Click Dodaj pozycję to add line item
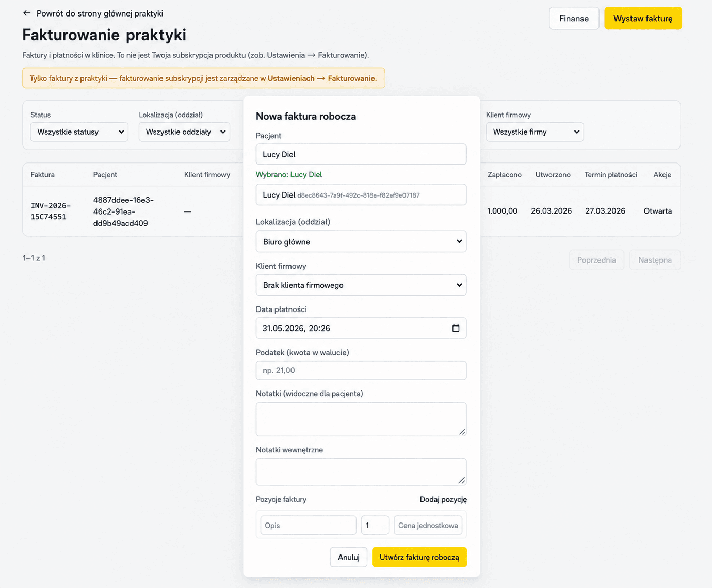The height and width of the screenshot is (588, 712). point(443,499)
